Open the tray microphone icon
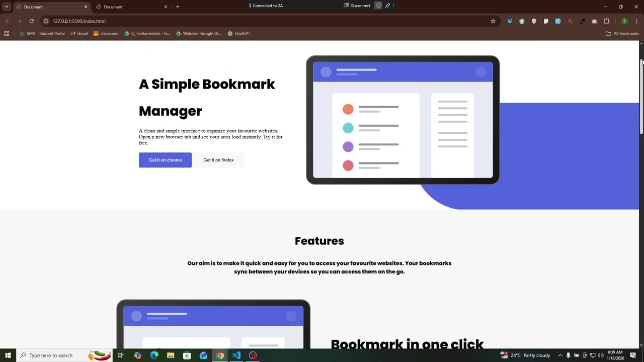644x362 pixels. tap(569, 355)
